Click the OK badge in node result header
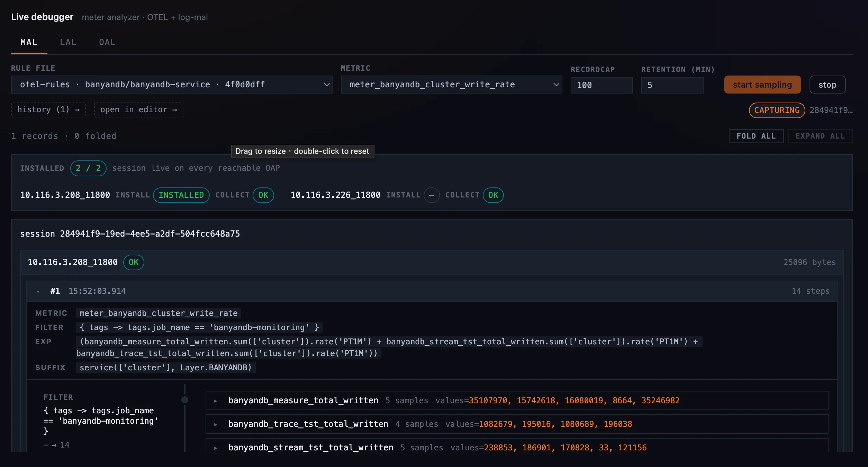This screenshot has width=868, height=467. point(134,262)
